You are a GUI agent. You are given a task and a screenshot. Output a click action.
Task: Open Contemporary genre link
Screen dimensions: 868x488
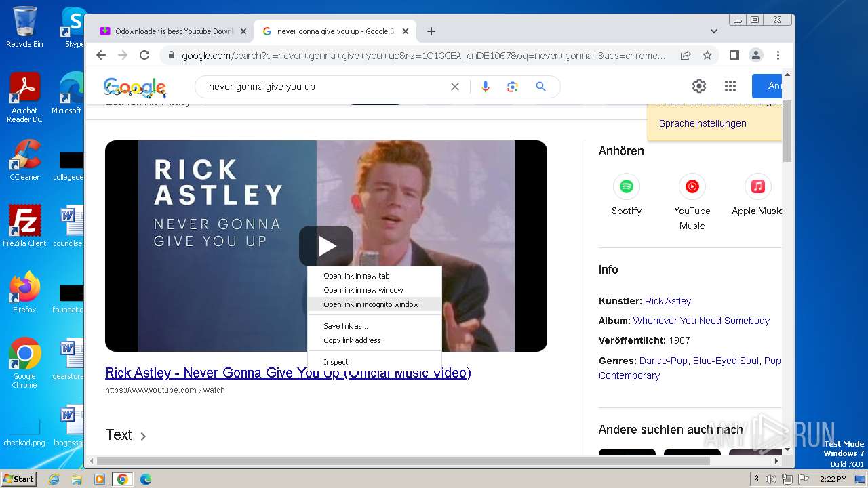tap(629, 375)
